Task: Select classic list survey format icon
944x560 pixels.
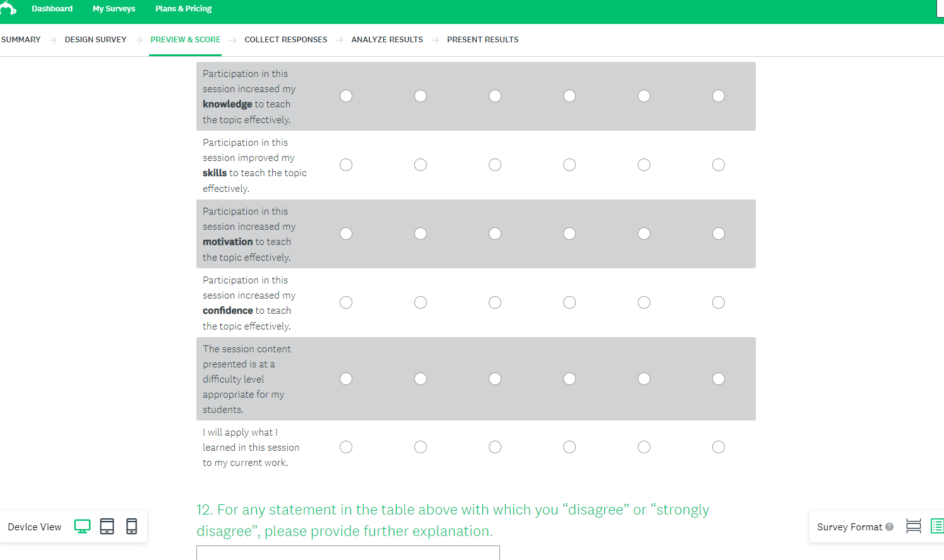Action: click(937, 526)
